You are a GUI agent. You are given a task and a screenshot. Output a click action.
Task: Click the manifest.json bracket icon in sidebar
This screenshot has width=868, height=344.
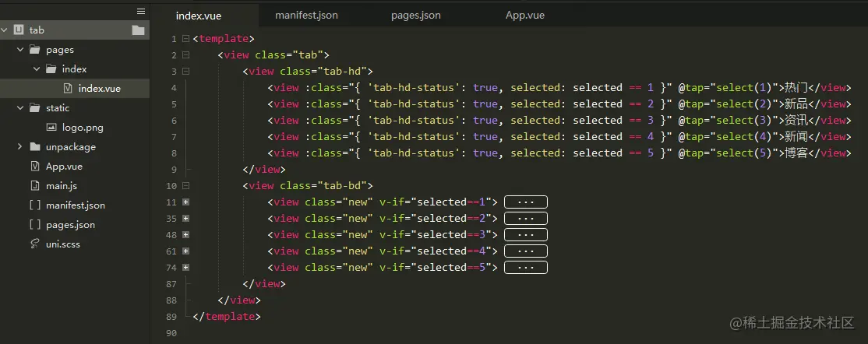pos(35,205)
